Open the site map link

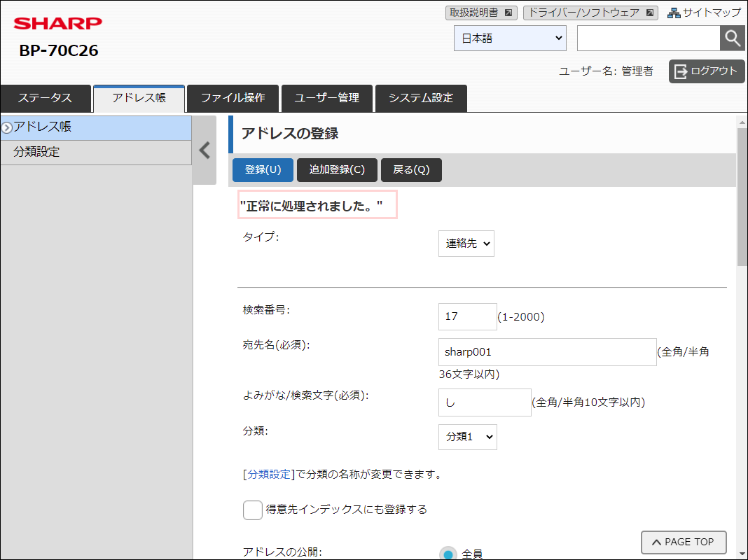pos(704,13)
